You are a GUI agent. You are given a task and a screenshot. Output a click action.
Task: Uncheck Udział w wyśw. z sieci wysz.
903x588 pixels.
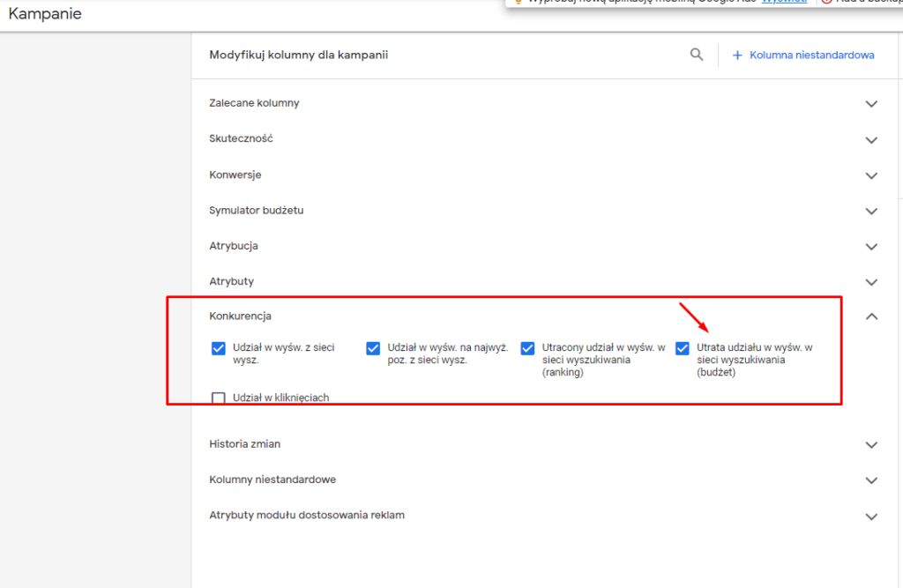point(219,348)
